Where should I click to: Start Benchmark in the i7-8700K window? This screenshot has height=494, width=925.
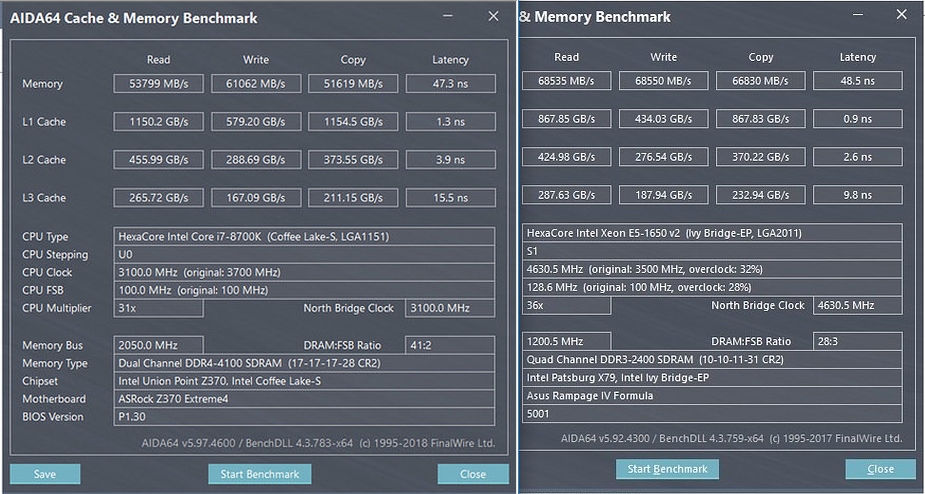point(259,474)
